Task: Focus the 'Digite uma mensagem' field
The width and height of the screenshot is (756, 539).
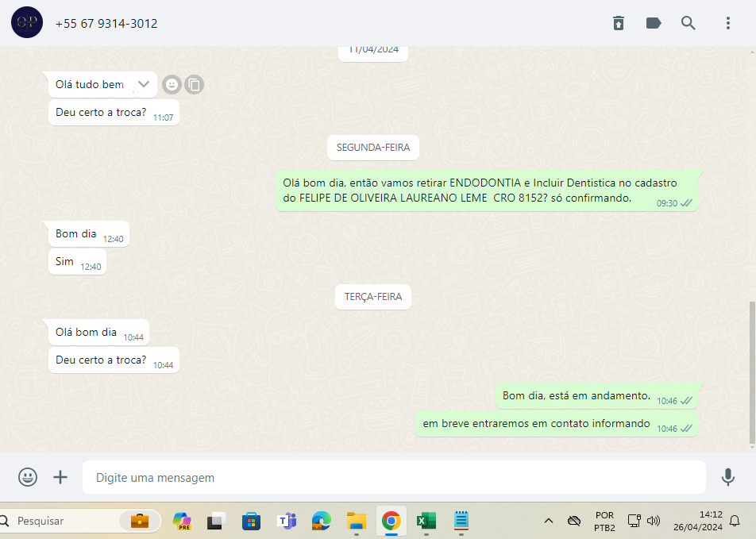Action: point(394,477)
